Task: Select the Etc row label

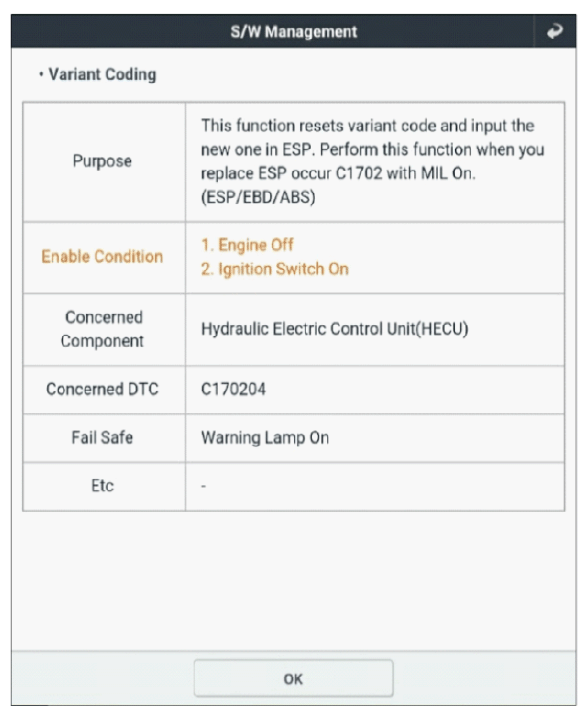Action: tap(103, 486)
